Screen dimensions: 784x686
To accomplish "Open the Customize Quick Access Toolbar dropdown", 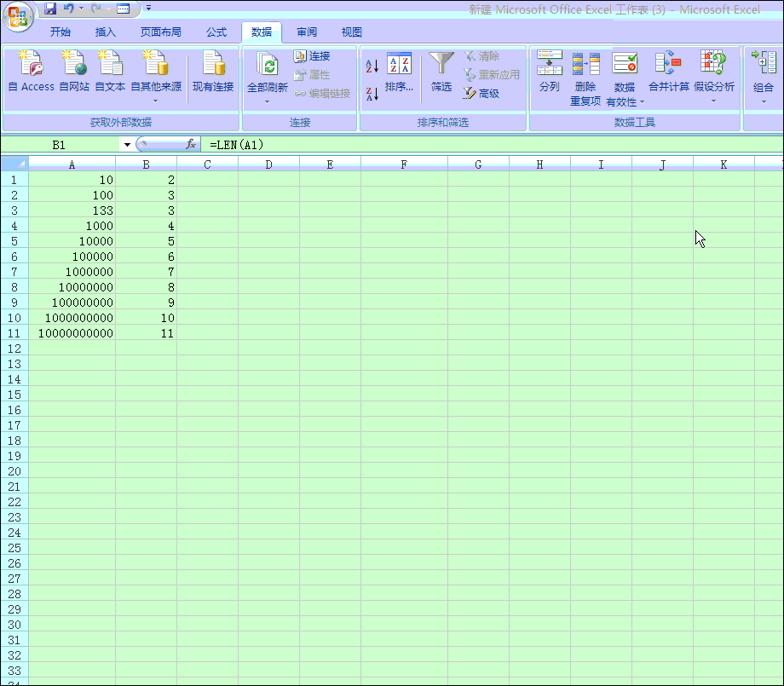I will [148, 8].
